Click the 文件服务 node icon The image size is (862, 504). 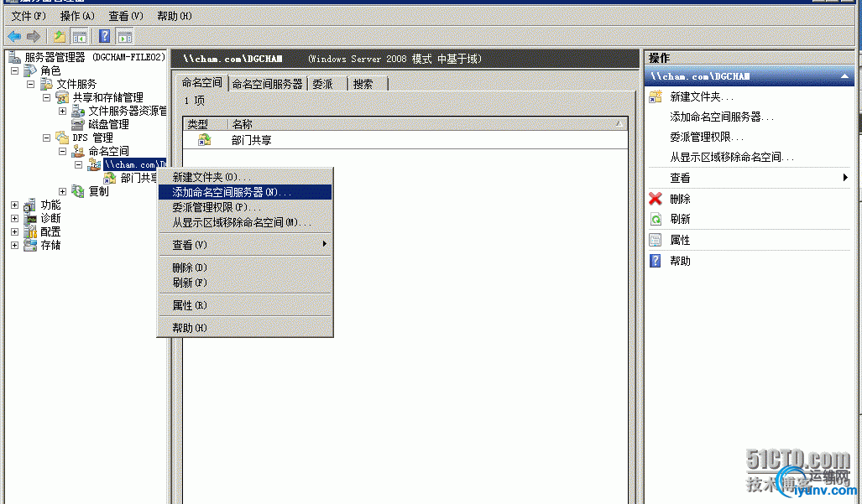click(x=47, y=84)
